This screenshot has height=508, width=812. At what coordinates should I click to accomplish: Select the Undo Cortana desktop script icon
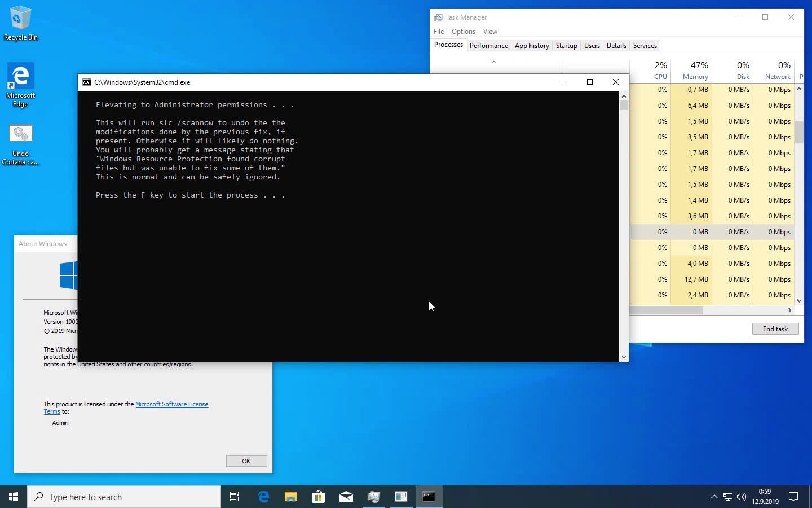pos(20,145)
